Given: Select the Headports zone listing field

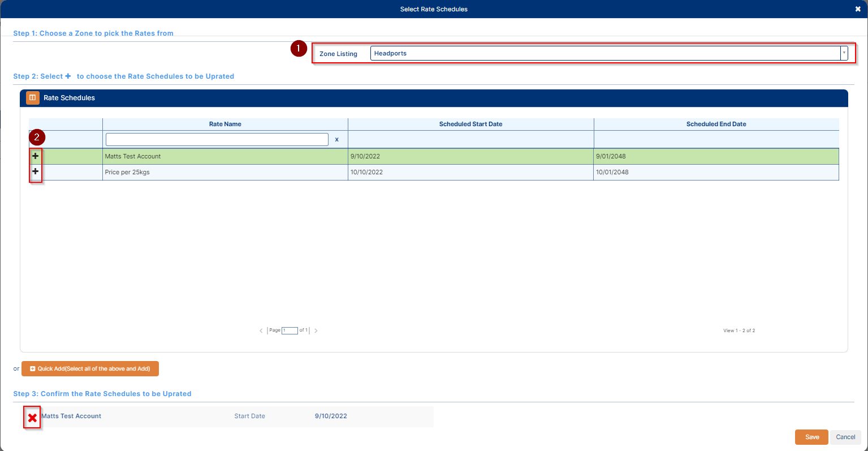Looking at the screenshot, I should coord(606,53).
